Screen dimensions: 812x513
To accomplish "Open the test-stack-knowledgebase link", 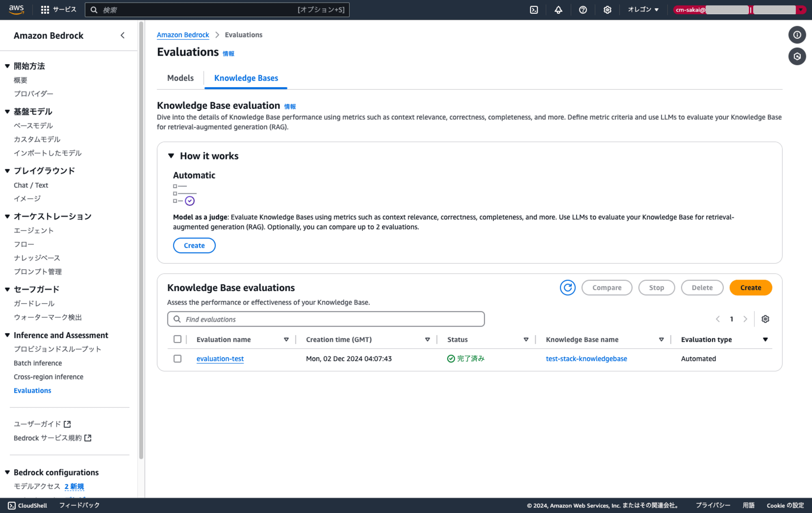I will [x=586, y=359].
